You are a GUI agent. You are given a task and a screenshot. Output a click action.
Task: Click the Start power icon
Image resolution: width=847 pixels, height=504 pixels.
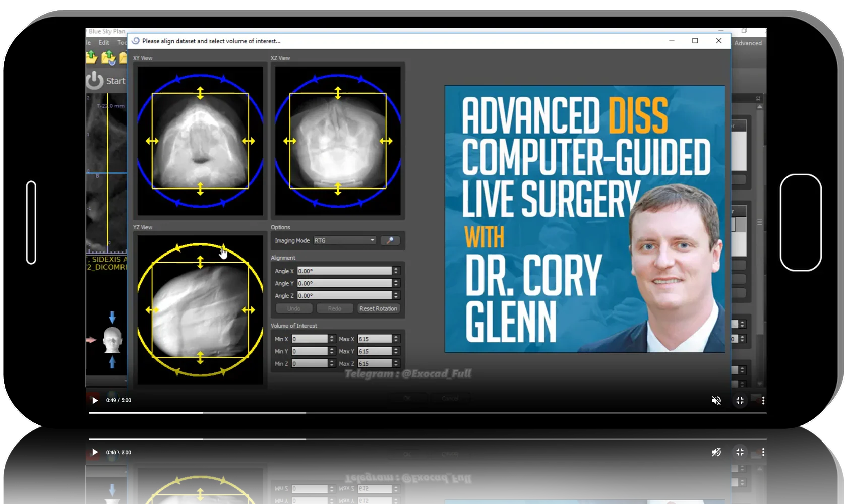tap(94, 80)
